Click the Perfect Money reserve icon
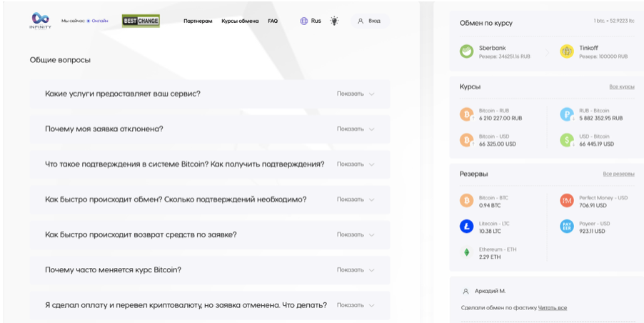 (x=567, y=201)
